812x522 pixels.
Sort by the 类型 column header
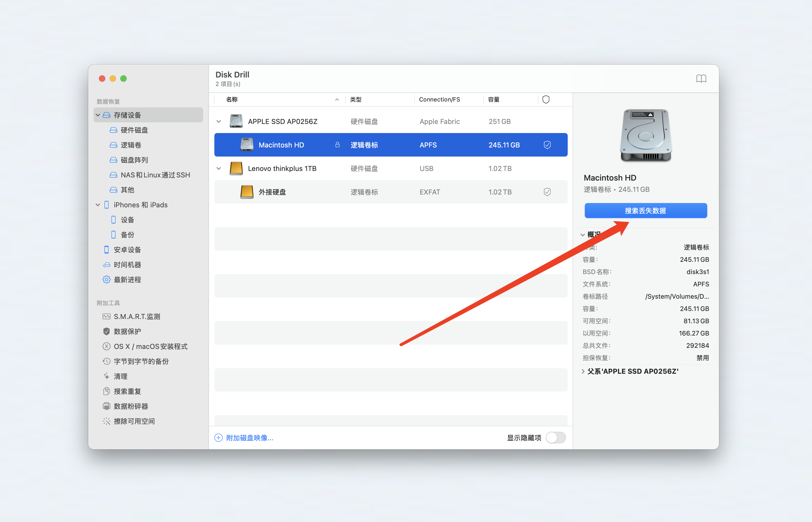pos(380,99)
